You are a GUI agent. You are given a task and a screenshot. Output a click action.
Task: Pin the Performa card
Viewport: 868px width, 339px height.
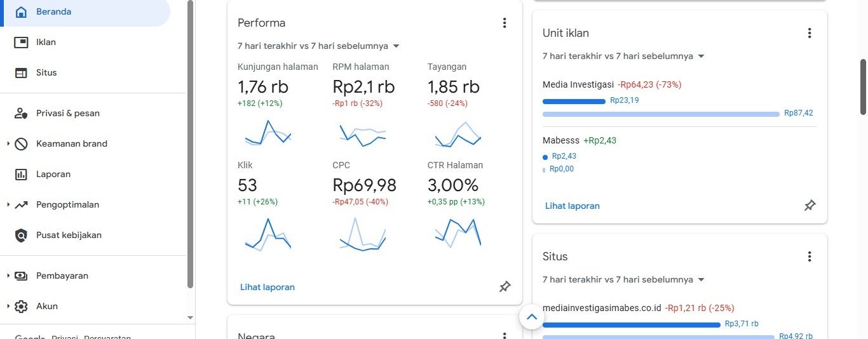click(505, 287)
